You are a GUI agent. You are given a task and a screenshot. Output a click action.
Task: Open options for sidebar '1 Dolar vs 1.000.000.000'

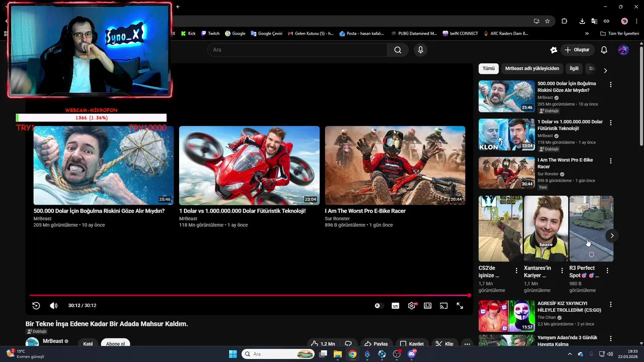pyautogui.click(x=611, y=123)
